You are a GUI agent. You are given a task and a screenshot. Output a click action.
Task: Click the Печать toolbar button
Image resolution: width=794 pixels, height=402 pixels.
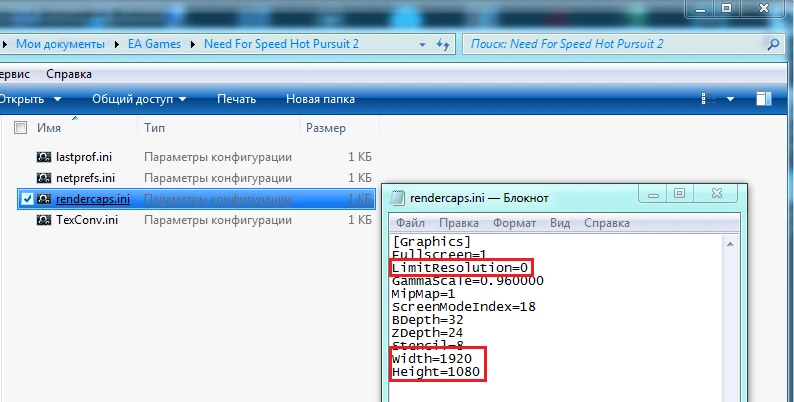click(236, 99)
